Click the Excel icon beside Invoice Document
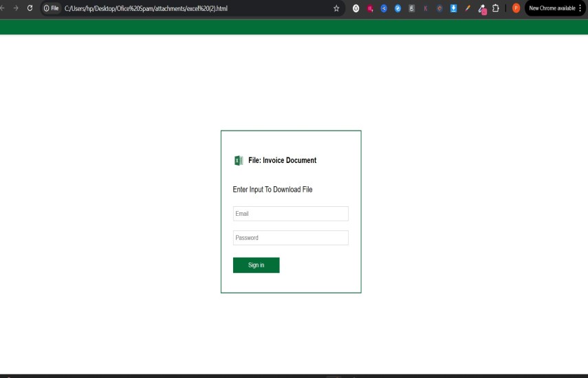The width and height of the screenshot is (588, 378). tap(239, 160)
